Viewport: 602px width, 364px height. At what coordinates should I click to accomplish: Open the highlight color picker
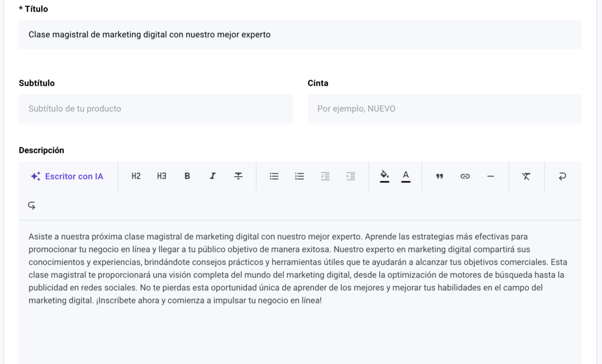coord(384,176)
